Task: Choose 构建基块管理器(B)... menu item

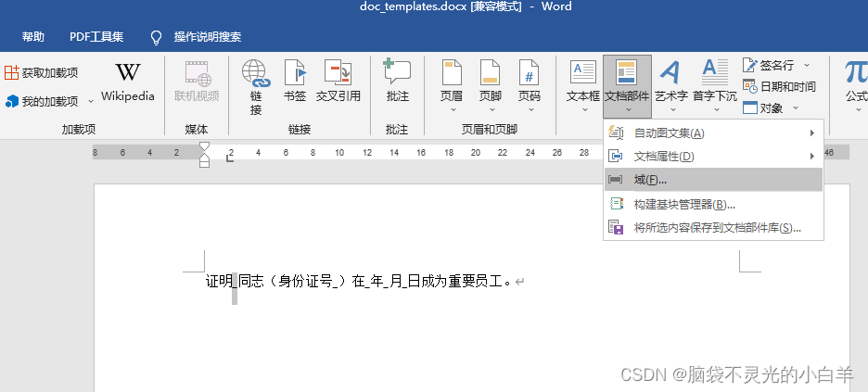Action: coord(713,204)
